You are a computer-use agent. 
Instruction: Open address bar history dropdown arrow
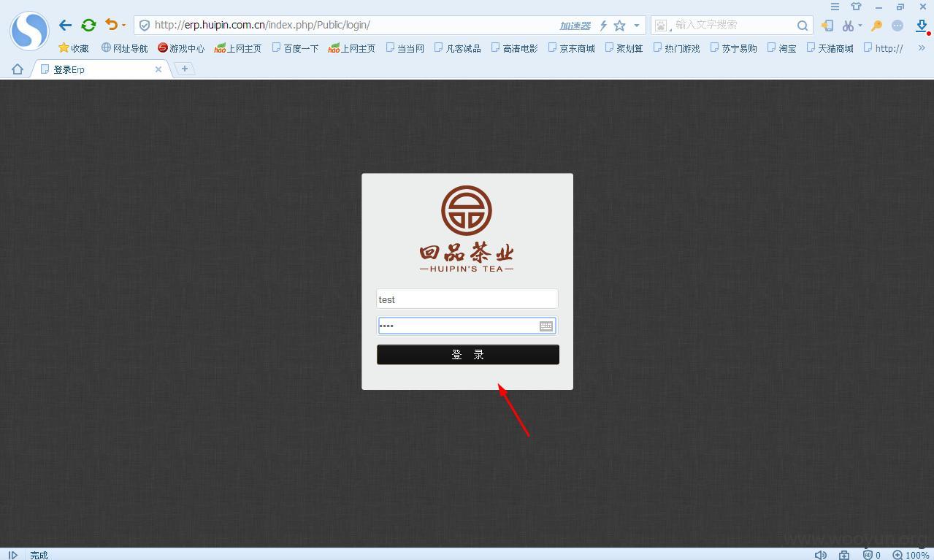pos(636,26)
